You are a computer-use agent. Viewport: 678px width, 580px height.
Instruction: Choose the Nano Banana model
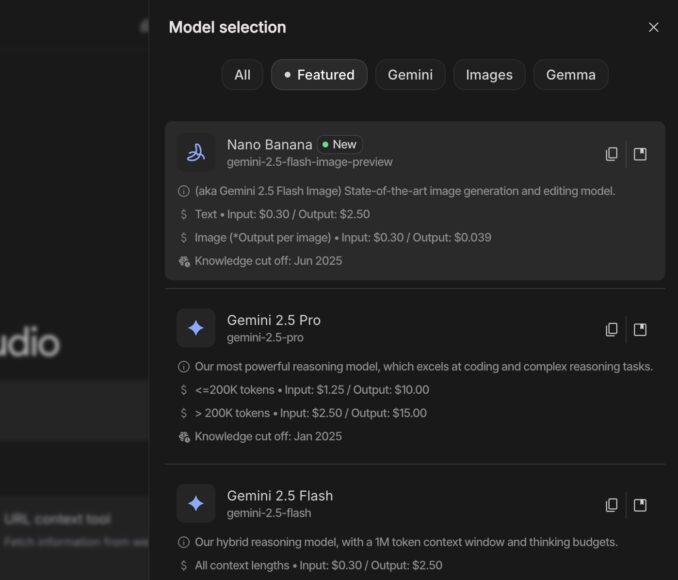tap(269, 144)
